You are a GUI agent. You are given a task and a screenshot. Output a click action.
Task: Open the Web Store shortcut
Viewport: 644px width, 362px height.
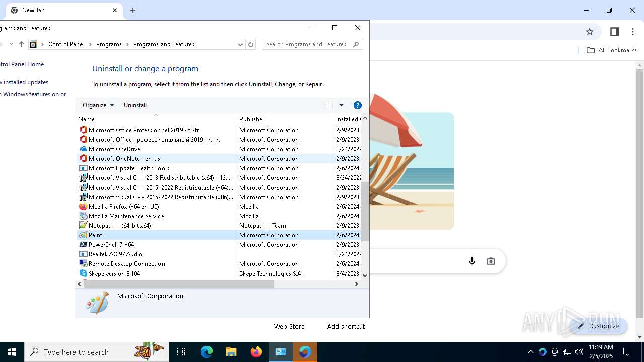pos(289,326)
